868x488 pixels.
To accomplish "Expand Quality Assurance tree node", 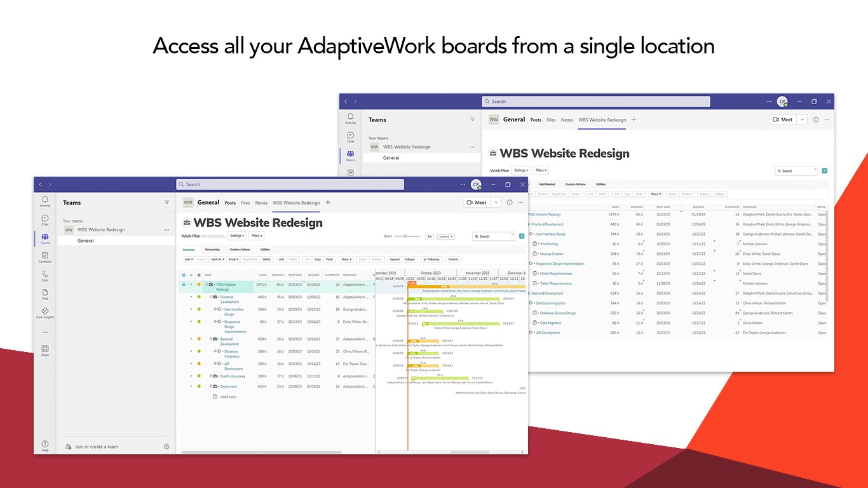I will (211, 376).
